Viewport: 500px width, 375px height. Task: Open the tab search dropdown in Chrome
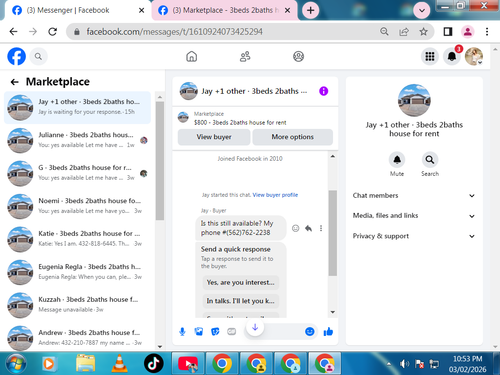click(x=422, y=10)
